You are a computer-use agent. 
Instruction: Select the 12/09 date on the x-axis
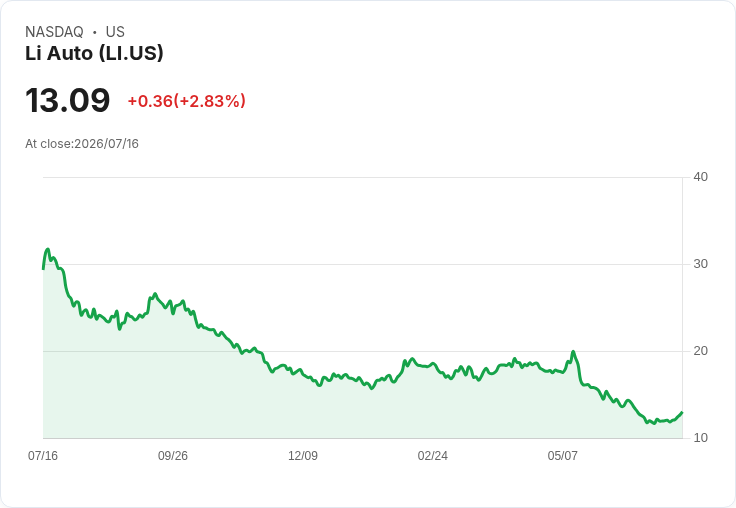pyautogui.click(x=303, y=455)
